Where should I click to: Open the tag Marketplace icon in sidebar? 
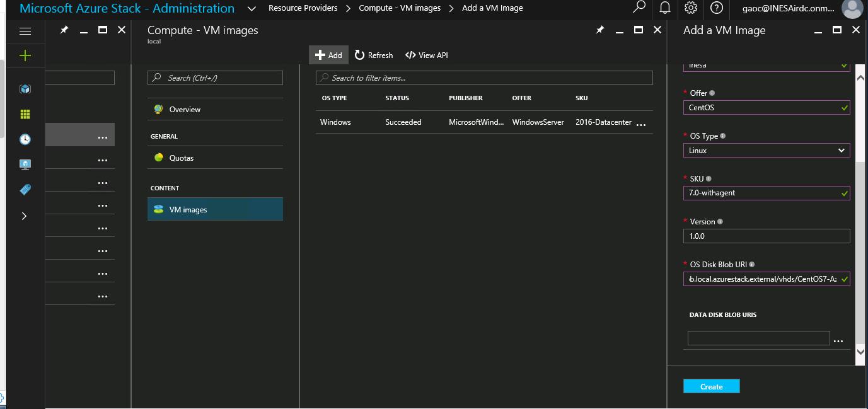(25, 190)
